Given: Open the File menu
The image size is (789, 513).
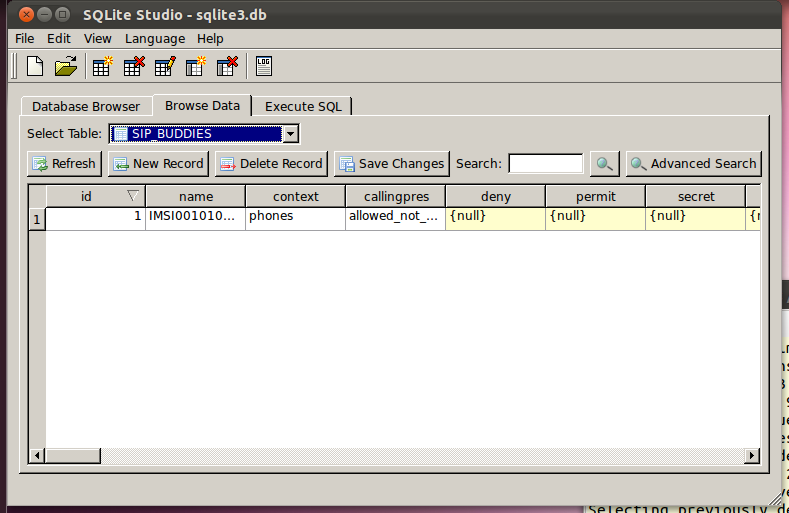Looking at the screenshot, I should [25, 38].
